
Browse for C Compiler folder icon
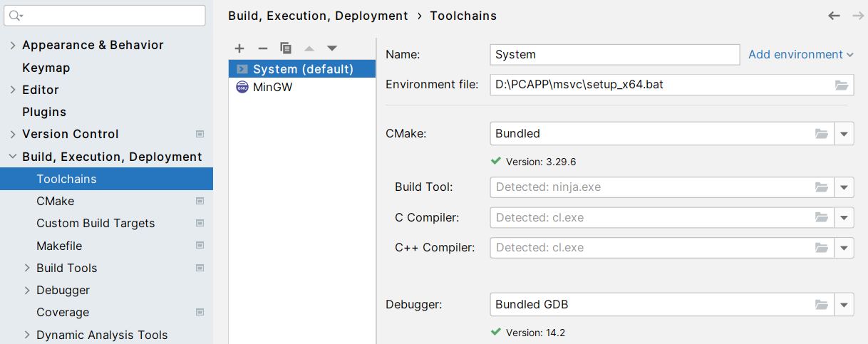click(822, 217)
